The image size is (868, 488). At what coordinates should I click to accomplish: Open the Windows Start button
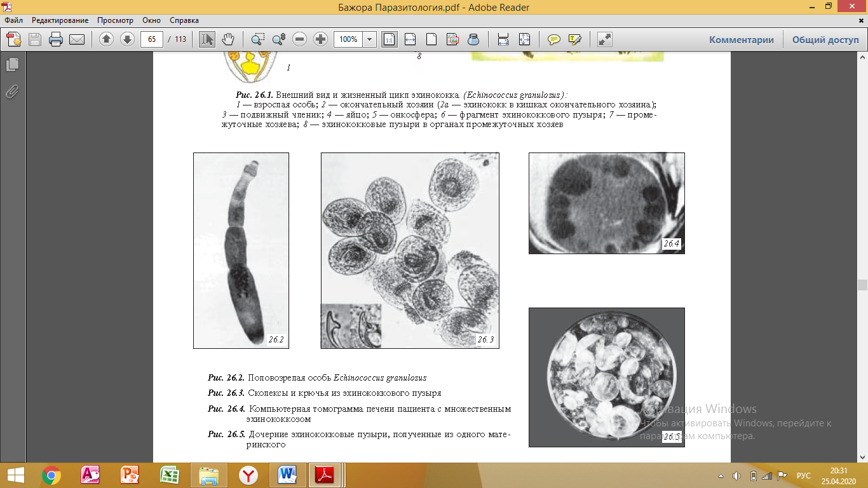[x=15, y=475]
